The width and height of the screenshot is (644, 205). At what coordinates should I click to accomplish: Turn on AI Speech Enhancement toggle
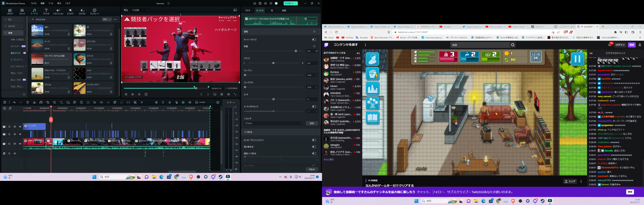[x=314, y=140]
